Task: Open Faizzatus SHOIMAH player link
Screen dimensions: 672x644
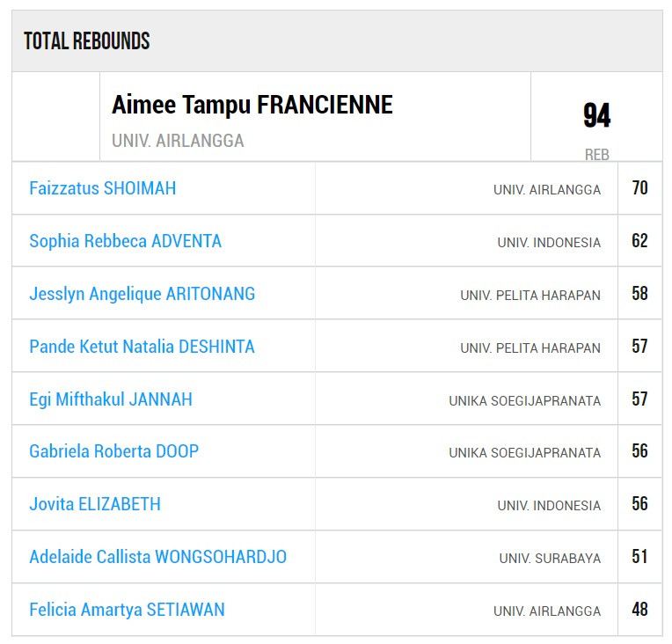Action: (x=102, y=188)
